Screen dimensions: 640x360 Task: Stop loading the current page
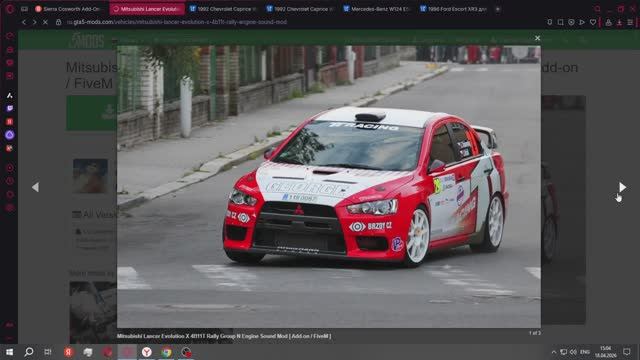coord(45,22)
